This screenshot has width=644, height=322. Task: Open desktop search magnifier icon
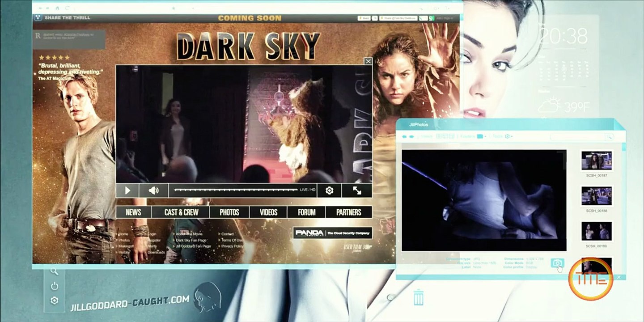54,271
